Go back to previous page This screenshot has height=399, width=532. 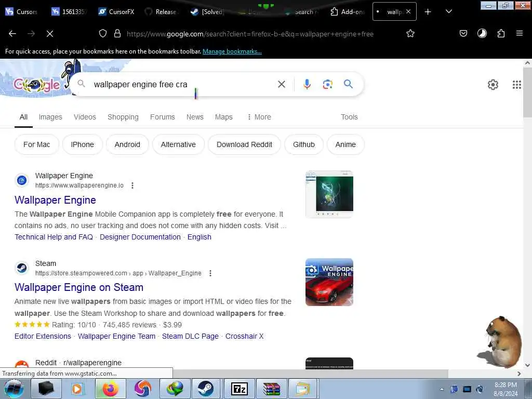pyautogui.click(x=12, y=34)
